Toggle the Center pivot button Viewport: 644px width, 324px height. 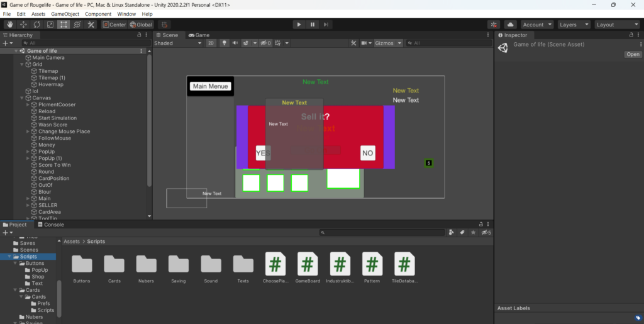pos(114,25)
